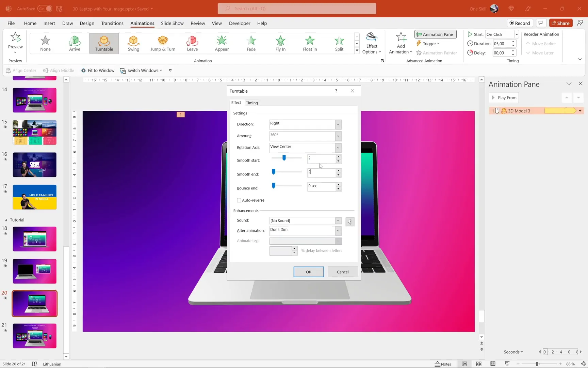Switch to Slide Sorter view in the status bar
Screen dimensions: 588x368
coord(478,364)
